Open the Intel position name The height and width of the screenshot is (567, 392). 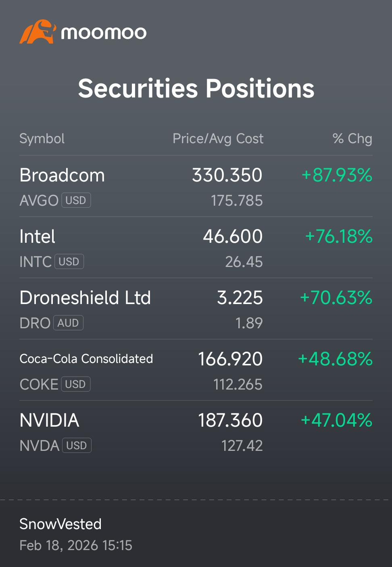point(38,236)
